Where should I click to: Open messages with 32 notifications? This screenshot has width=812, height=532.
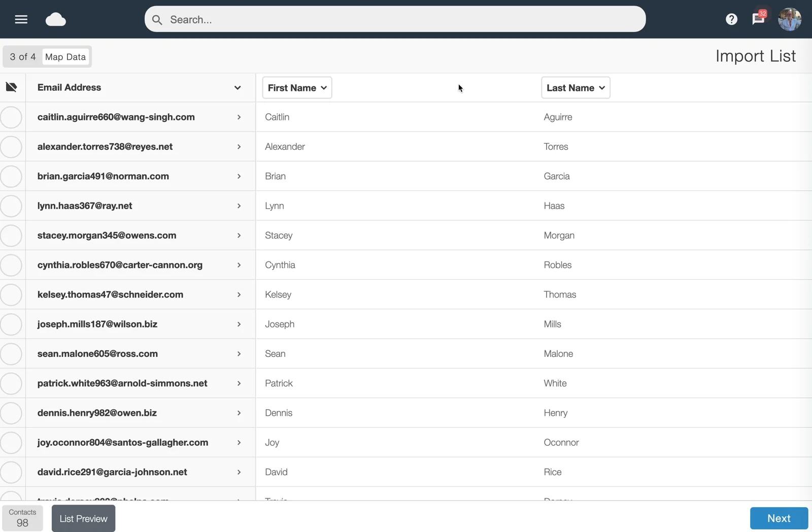point(759,19)
